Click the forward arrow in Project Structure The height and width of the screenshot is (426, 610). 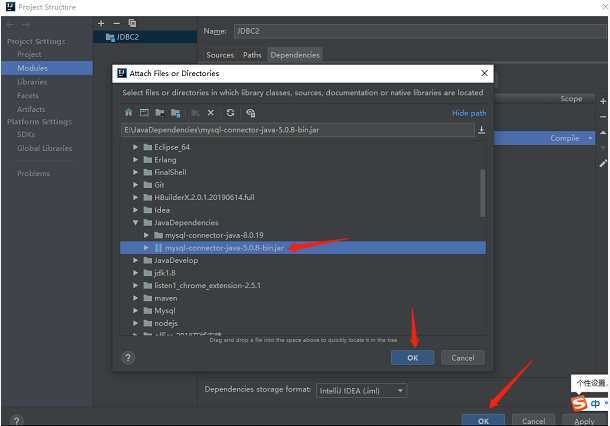[x=26, y=25]
